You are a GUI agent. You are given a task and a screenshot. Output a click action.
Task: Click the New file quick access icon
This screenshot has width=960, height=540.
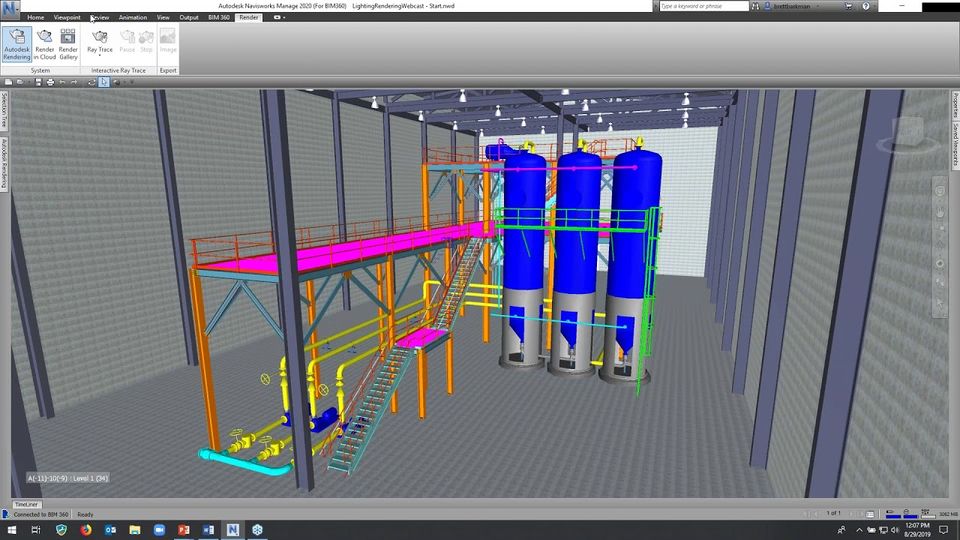coord(9,82)
